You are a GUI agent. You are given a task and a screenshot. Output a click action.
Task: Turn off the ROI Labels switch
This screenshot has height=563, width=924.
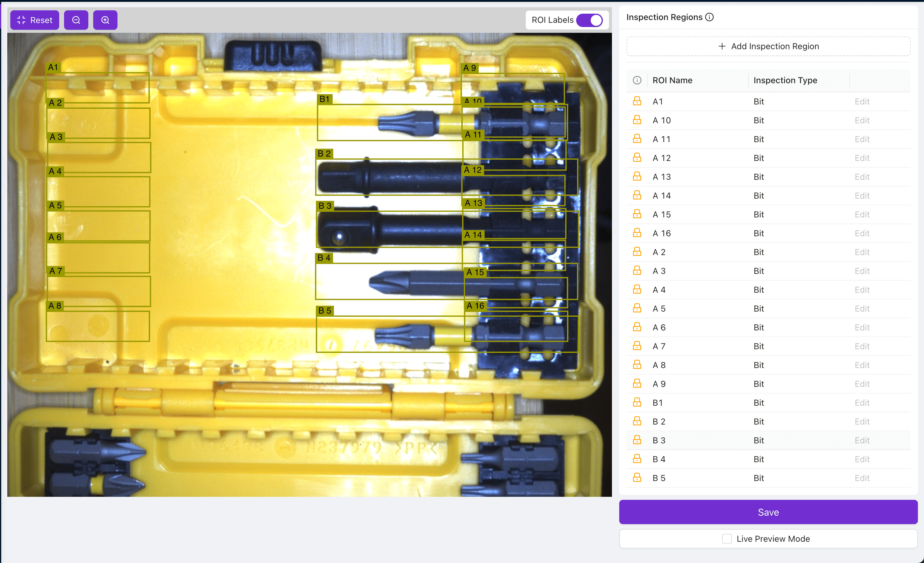click(x=589, y=20)
